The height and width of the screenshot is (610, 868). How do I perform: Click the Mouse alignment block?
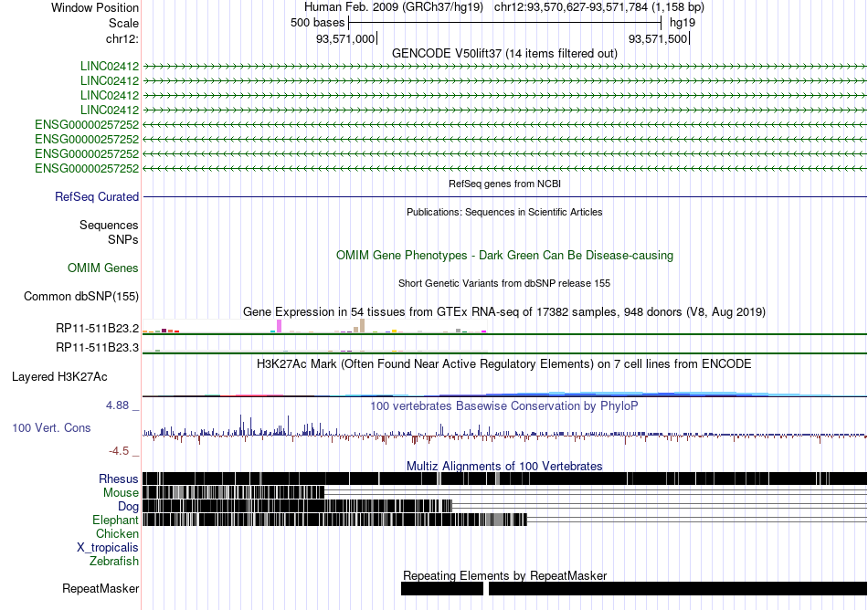pos(234,492)
